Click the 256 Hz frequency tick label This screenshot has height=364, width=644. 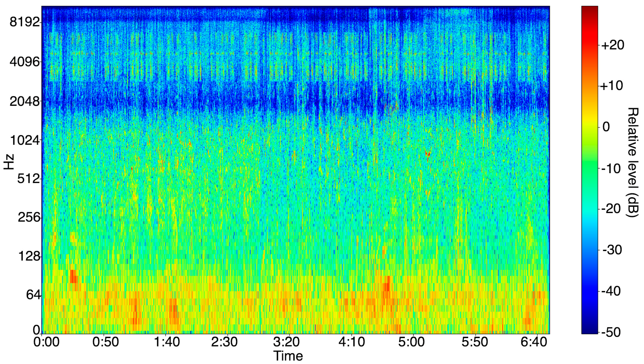[x=29, y=217]
